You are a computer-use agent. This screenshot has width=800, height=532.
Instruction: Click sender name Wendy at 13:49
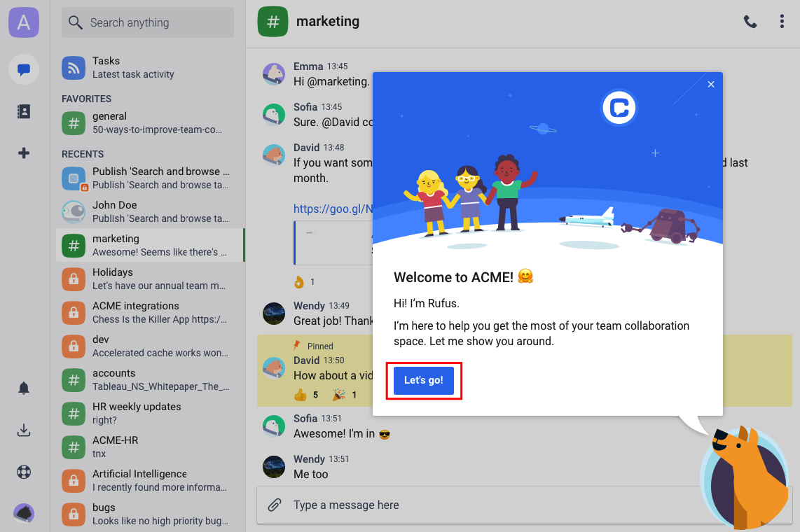tap(309, 306)
